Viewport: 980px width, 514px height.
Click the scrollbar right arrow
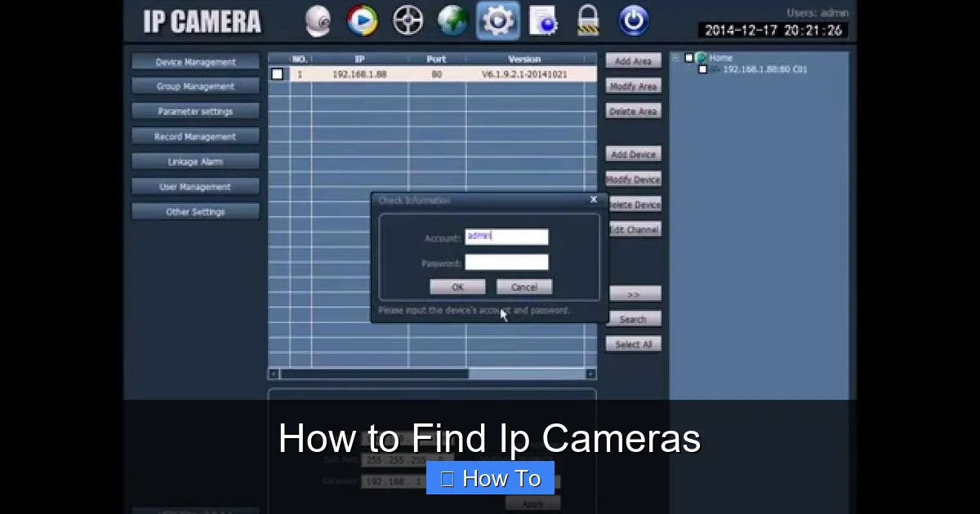590,374
